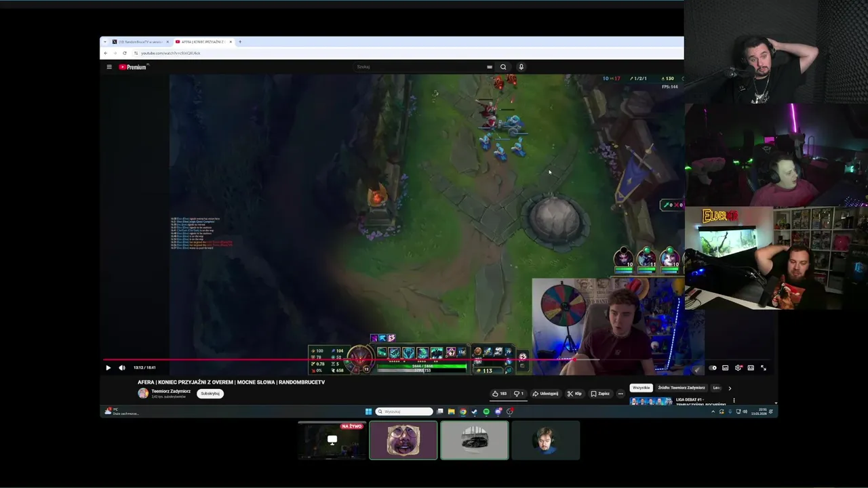Show hidden system tray icons chevron
Screen dimensions: 868x488
[713, 411]
